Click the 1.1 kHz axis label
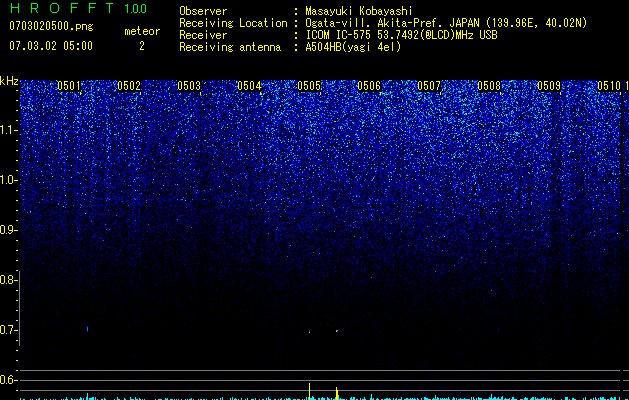 pyautogui.click(x=8, y=130)
